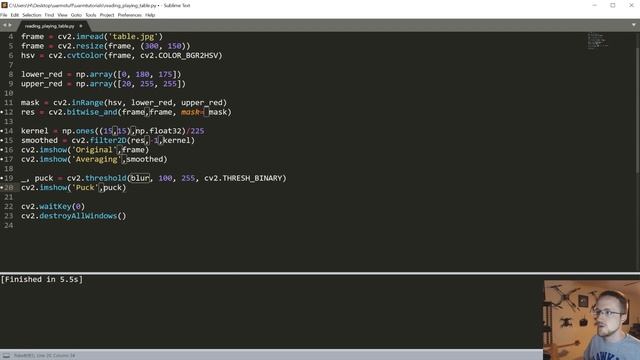Open the Preferences menu
This screenshot has width=640, height=360.
pos(129,15)
